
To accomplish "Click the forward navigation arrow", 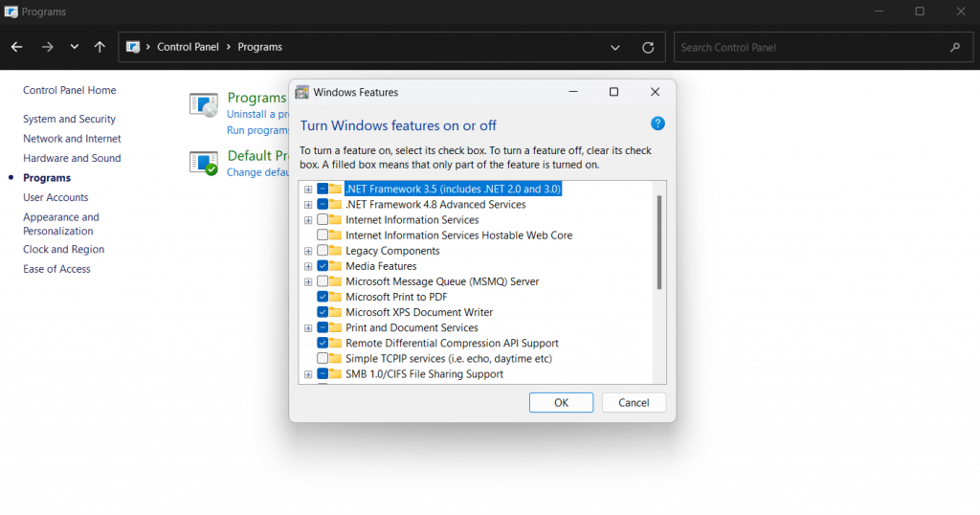I will [x=48, y=47].
